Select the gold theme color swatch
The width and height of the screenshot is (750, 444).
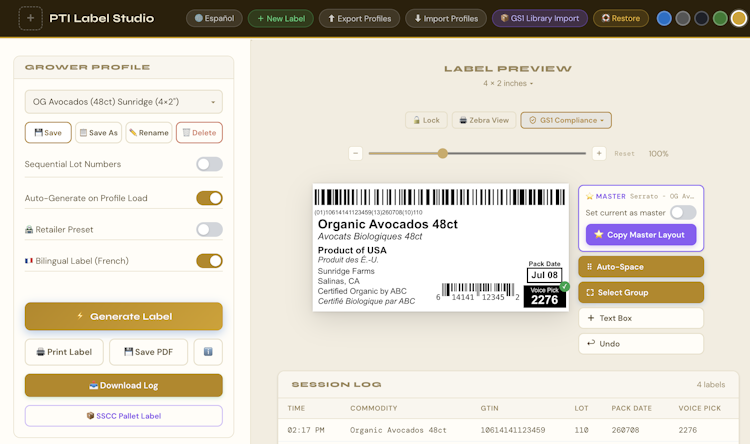point(739,18)
